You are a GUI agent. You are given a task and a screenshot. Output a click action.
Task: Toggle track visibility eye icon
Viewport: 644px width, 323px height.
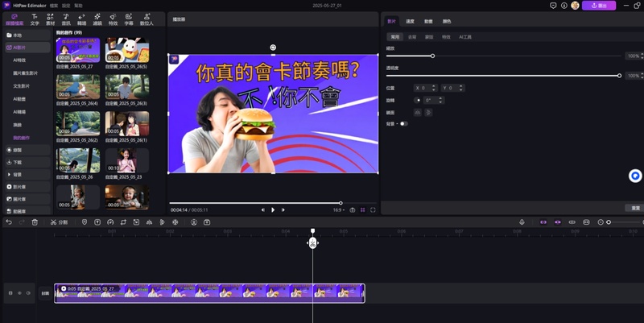click(x=19, y=293)
